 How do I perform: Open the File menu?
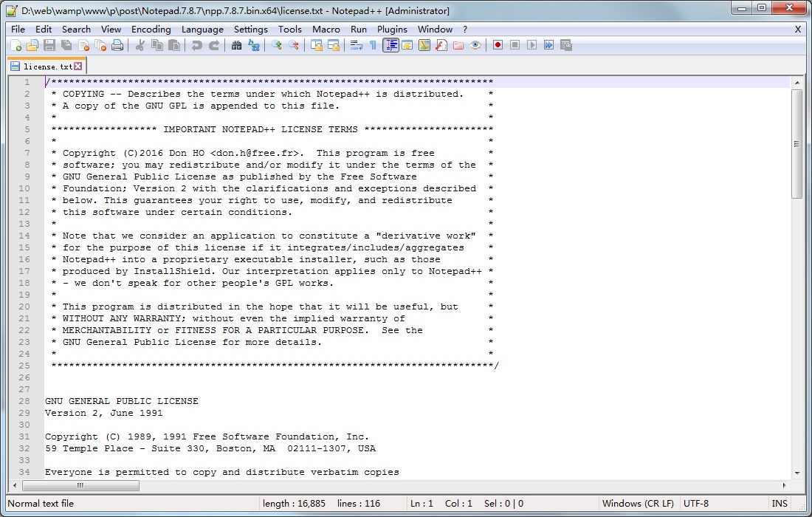click(18, 30)
